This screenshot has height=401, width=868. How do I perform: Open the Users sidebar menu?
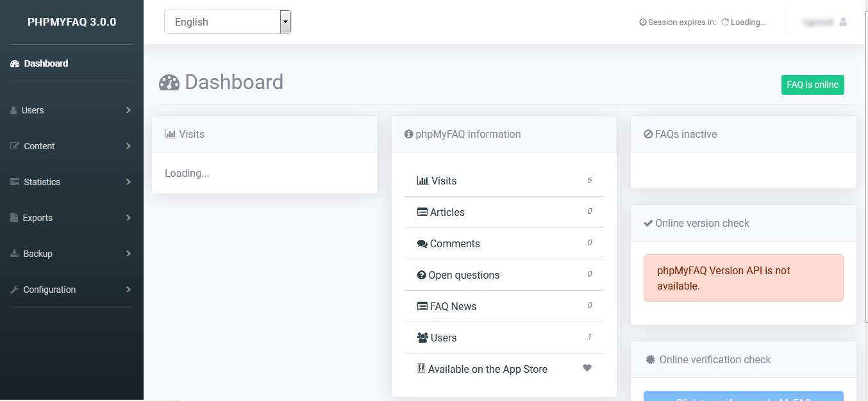click(71, 110)
